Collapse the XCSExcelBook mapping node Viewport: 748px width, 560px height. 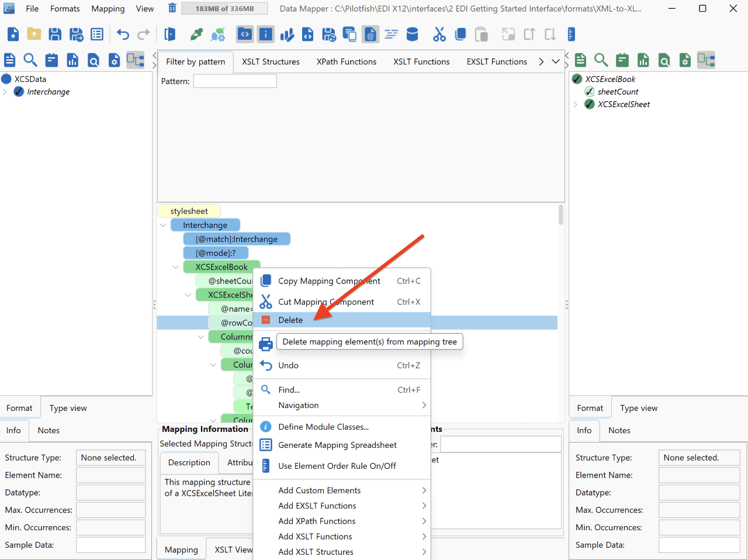175,267
